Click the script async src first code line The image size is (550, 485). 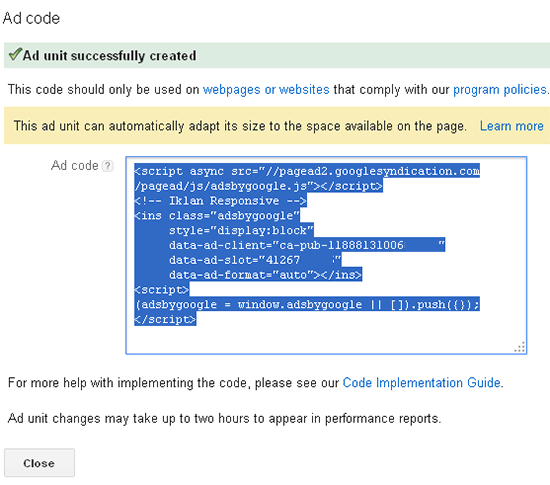[x=307, y=171]
